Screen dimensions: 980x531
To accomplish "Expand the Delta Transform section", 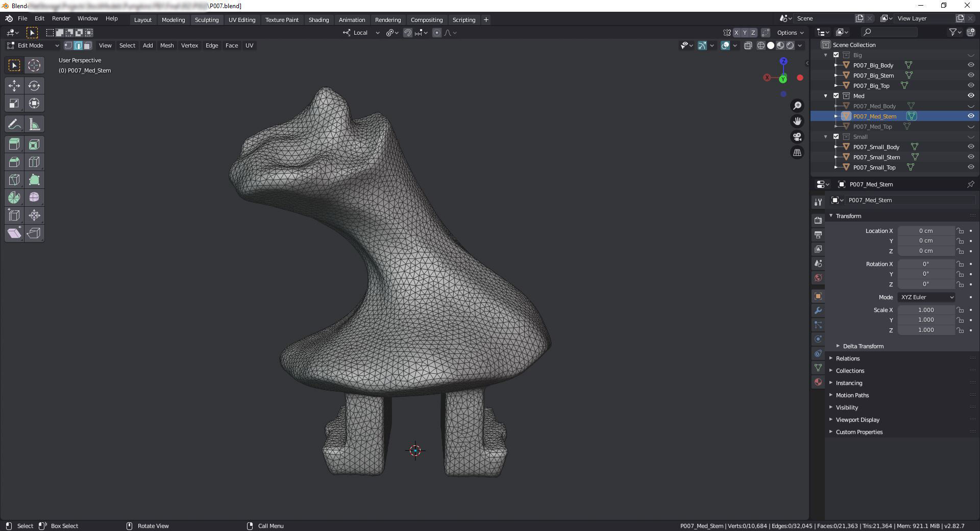I will click(863, 346).
